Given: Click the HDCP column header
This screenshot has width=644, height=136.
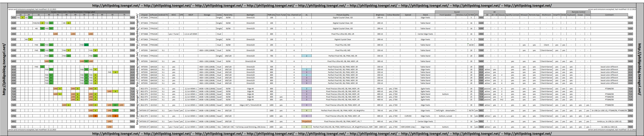Looking at the screenshot, I should pyautogui.click(x=191, y=15).
